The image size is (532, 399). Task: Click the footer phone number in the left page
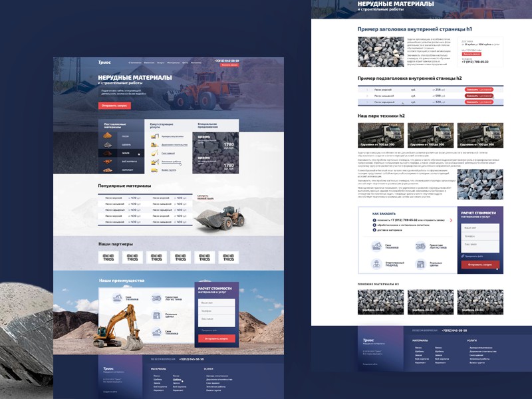(192, 359)
